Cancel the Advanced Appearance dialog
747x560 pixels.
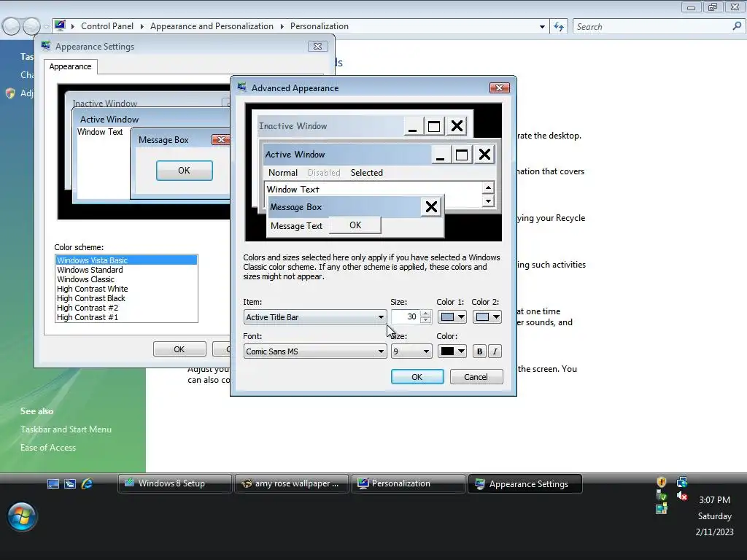click(476, 377)
